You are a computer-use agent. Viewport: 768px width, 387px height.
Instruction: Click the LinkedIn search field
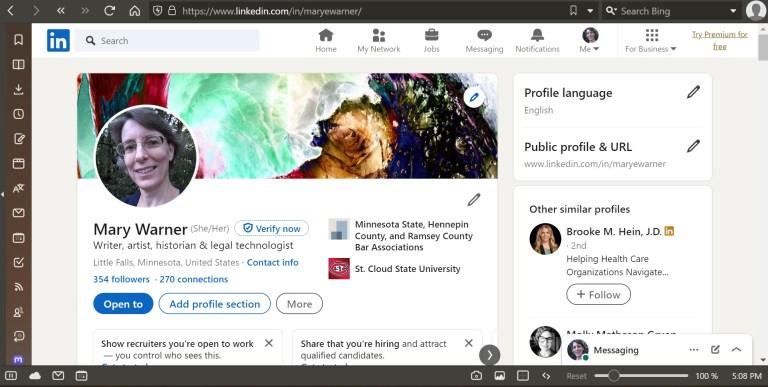point(167,41)
